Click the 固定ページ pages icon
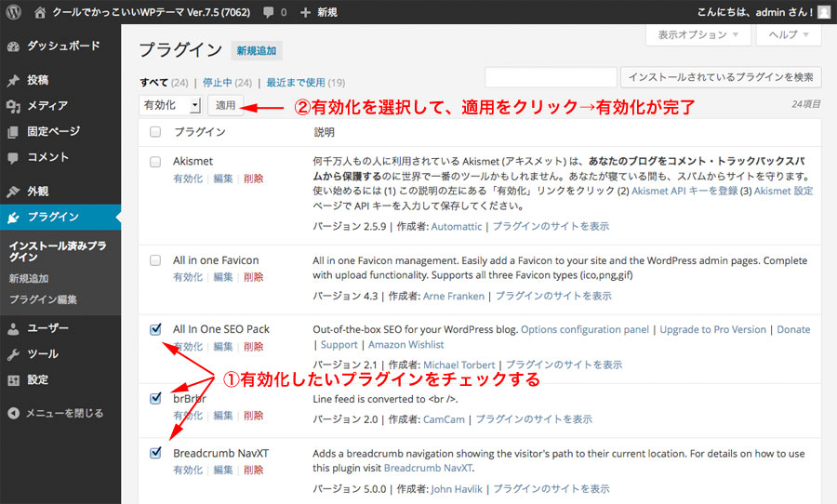This screenshot has height=504, width=837. [13, 132]
